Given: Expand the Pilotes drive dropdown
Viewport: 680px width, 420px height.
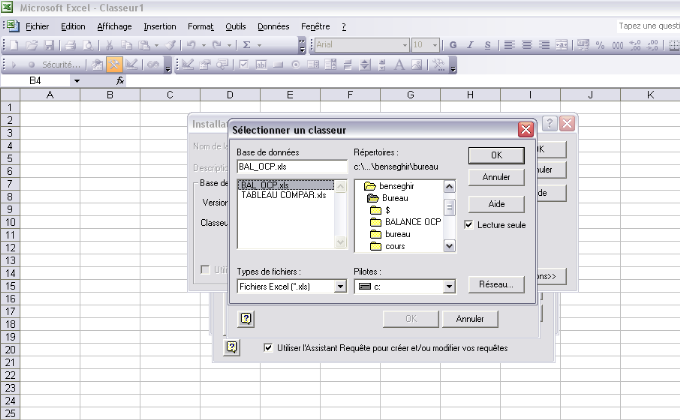Looking at the screenshot, I should pyautogui.click(x=450, y=286).
